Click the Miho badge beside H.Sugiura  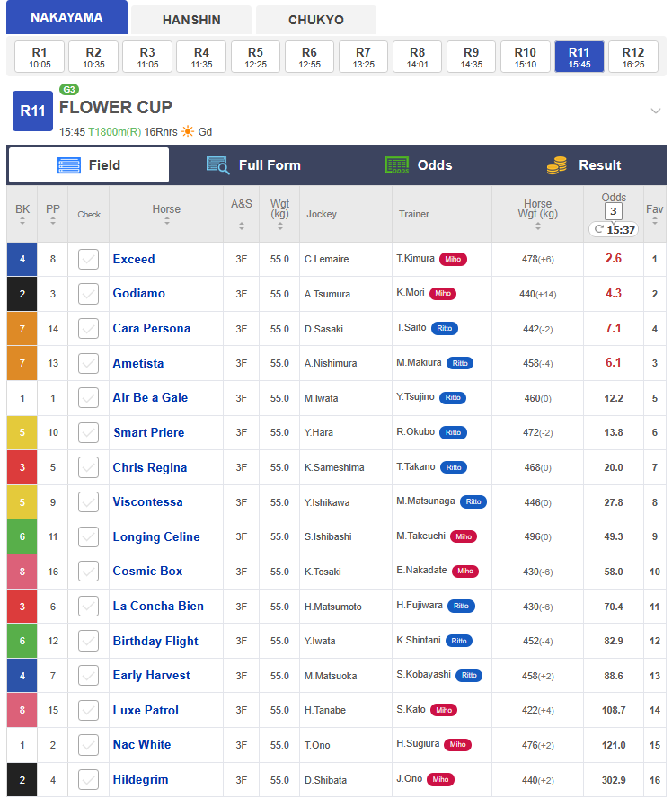coord(458,745)
